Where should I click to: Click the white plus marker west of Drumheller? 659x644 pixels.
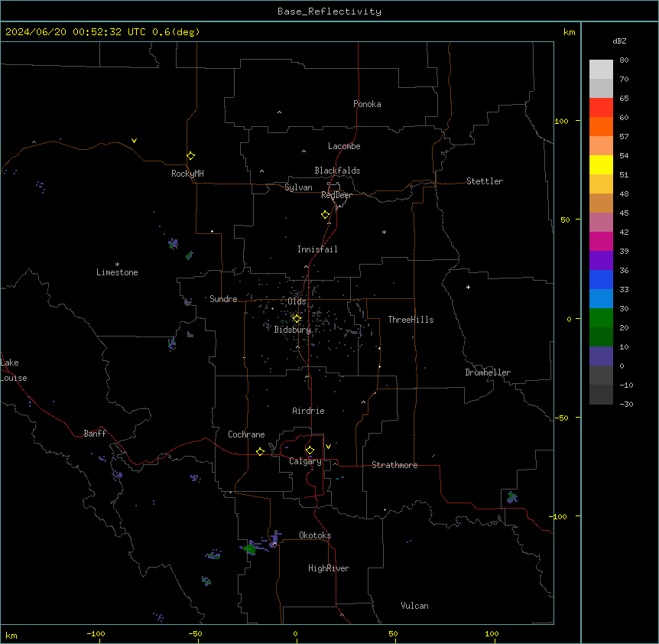[x=468, y=287]
